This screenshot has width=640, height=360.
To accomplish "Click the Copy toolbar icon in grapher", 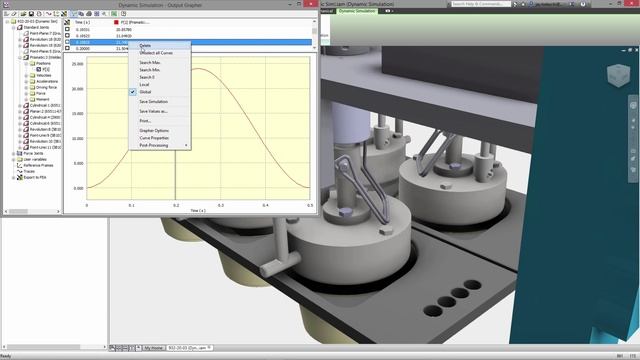I will tap(81, 14).
